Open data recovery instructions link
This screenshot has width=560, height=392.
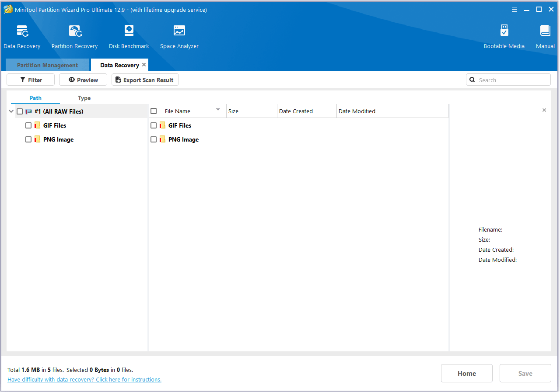(84, 379)
